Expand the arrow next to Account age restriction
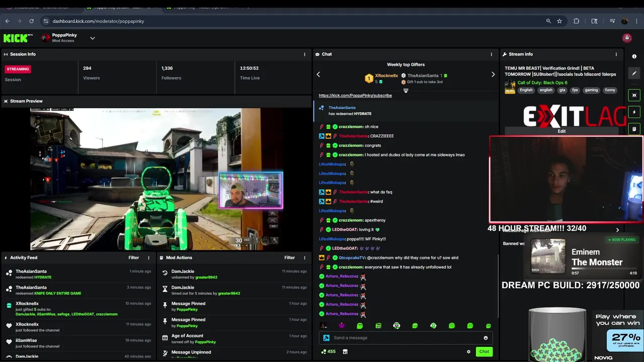This screenshot has height=362, width=644. tap(617, 230)
